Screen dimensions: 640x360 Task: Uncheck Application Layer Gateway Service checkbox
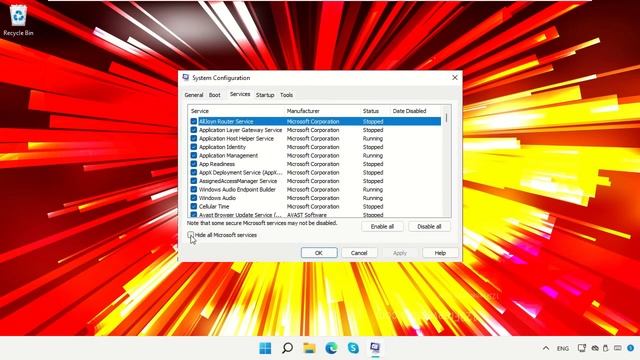pyautogui.click(x=193, y=130)
